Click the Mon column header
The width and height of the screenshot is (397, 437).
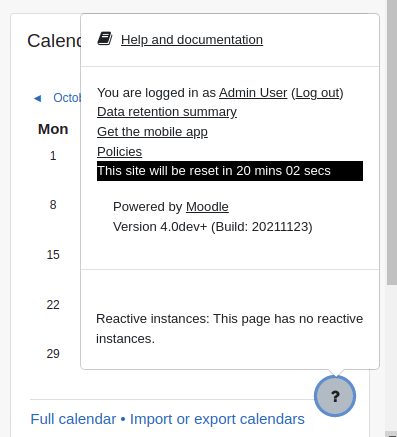click(x=53, y=129)
